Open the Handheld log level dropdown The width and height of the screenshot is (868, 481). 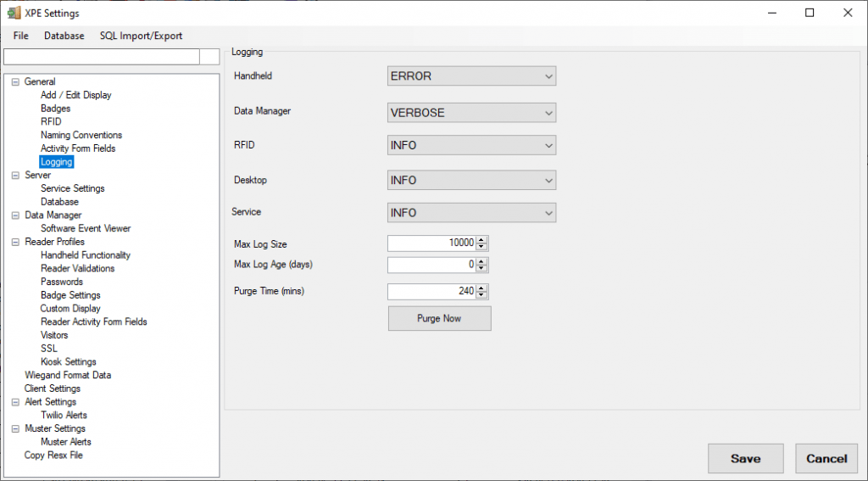(471, 76)
